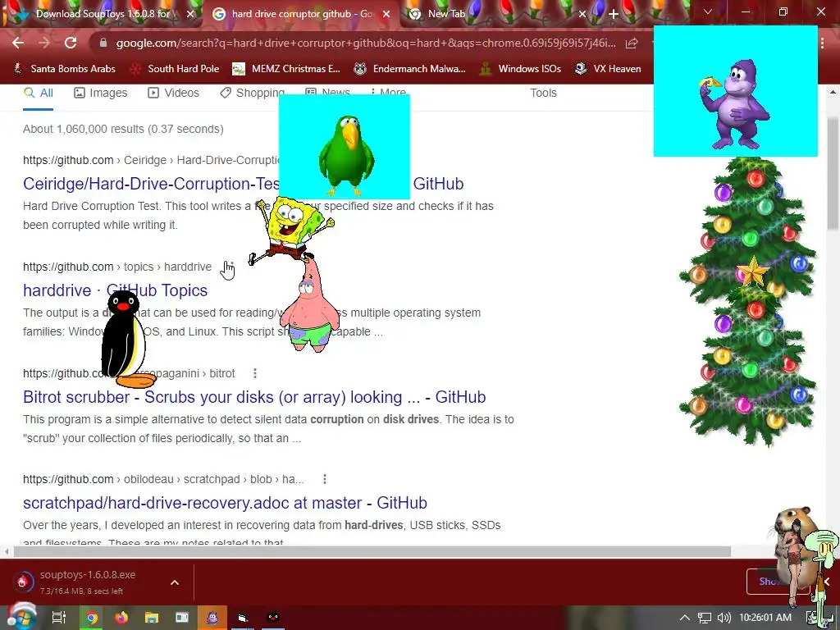Reload the Google search page

71,43
